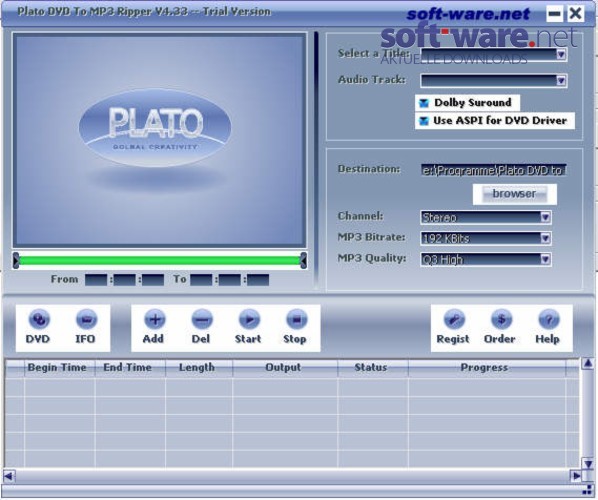Image resolution: width=598 pixels, height=500 pixels.
Task: Toggle Use ASPI for DVD Driver
Action: tap(424, 121)
